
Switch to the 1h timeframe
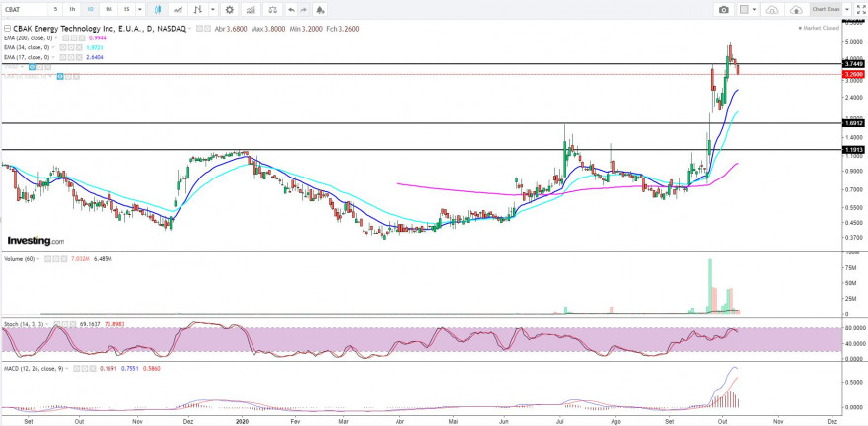[73, 10]
